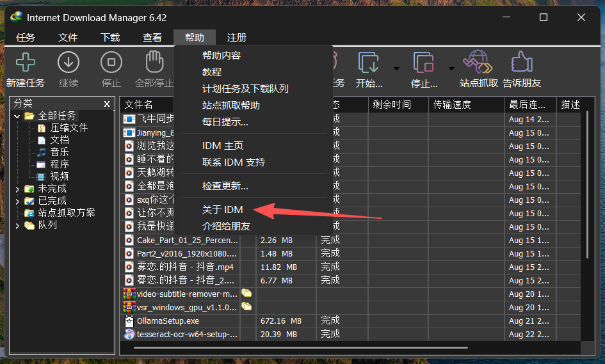The width and height of the screenshot is (605, 364).
Task: Open the 查看 menu
Action: click(x=152, y=37)
